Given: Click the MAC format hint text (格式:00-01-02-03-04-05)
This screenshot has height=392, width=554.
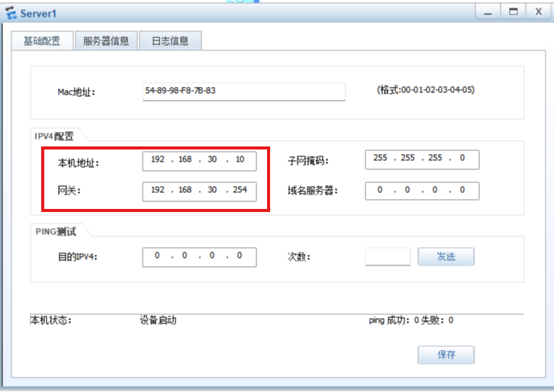Looking at the screenshot, I should 426,90.
